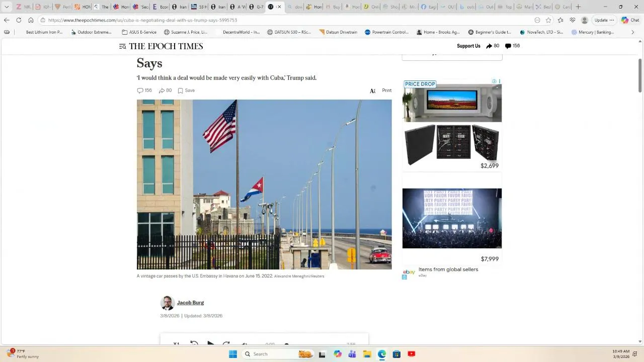Click The Epoch Times logo

click(166, 46)
